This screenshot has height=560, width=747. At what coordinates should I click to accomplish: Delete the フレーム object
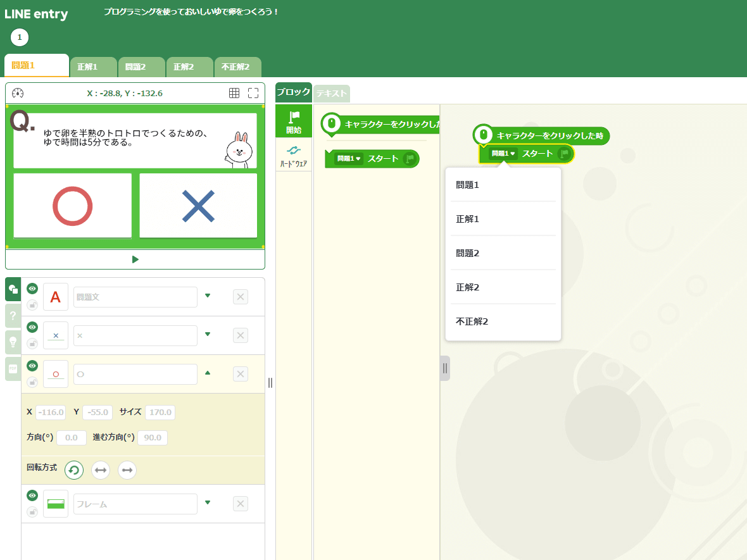pos(241,504)
